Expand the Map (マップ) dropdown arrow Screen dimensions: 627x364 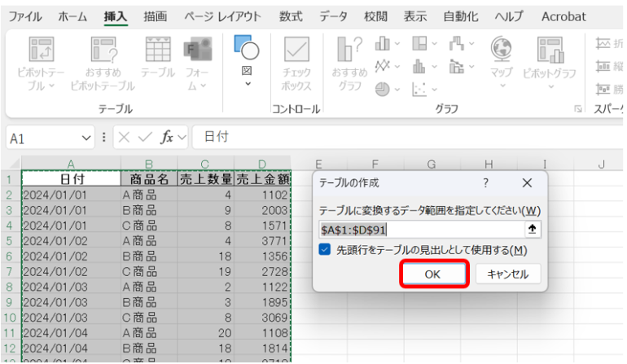[x=502, y=86]
